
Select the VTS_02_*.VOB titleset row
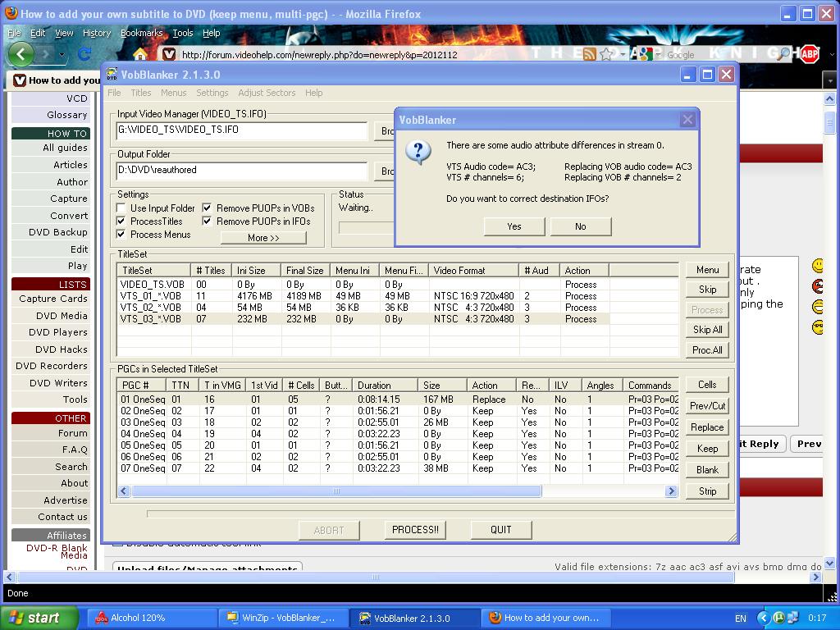[363, 308]
